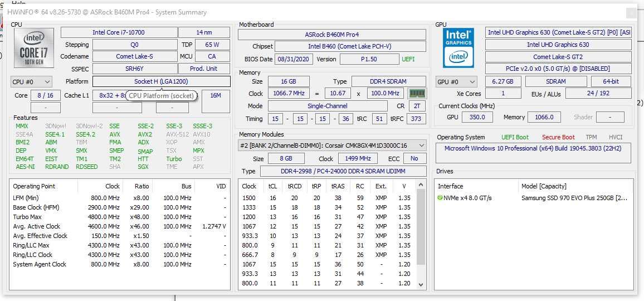Image resolution: width=644 pixels, height=301 pixels.
Task: Click the HVCI label
Action: tap(616, 137)
